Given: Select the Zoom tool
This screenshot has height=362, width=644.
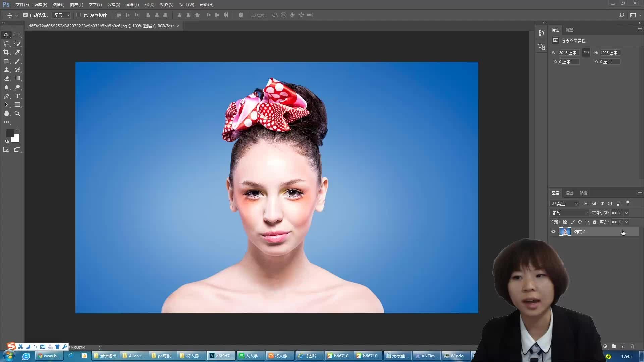Looking at the screenshot, I should tap(17, 114).
